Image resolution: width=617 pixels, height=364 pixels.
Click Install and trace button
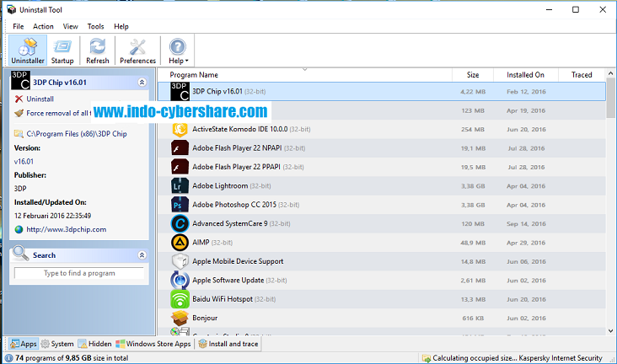[x=228, y=344]
